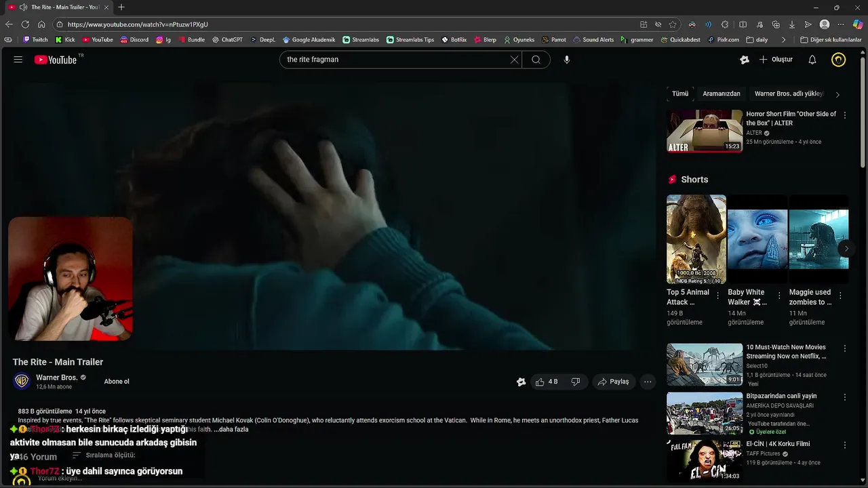Open the ChatGPT bookmark

(227, 40)
